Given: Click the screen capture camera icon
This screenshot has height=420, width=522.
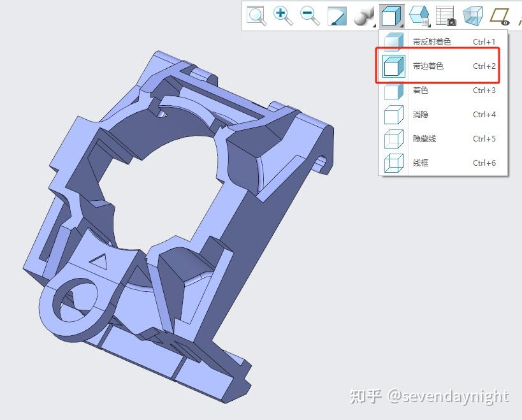Looking at the screenshot, I should point(444,16).
